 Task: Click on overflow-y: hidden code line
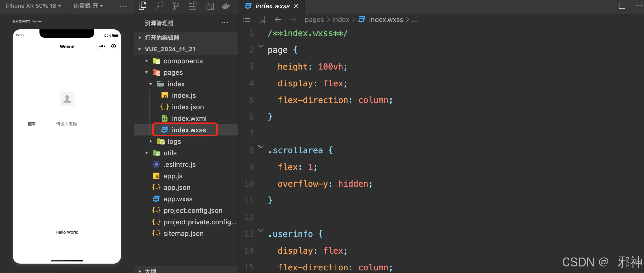325,184
